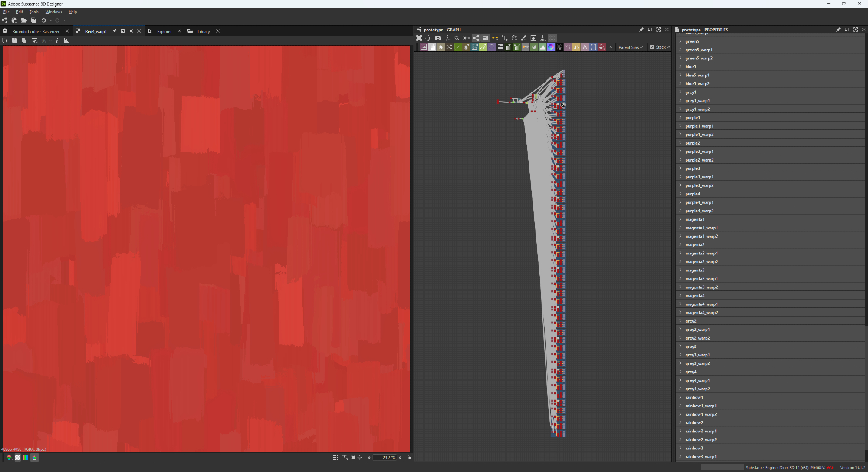
Task: Click Parent Size label in graph toolbar
Action: [x=628, y=47]
